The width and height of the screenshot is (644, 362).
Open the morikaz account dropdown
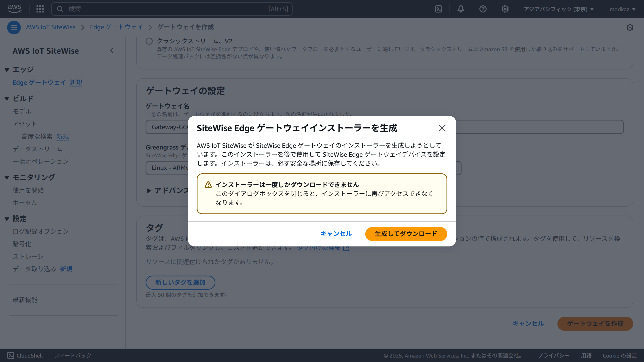622,9
